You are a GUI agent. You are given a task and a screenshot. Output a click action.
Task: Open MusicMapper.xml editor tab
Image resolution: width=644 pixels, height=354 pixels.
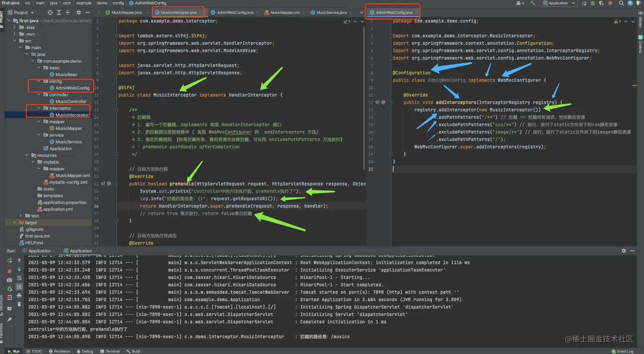285,13
